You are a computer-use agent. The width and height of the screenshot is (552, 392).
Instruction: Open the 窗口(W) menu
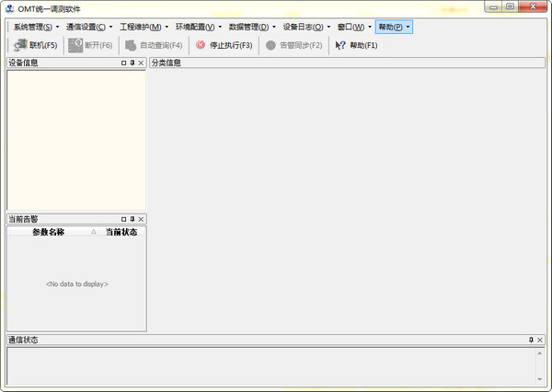point(351,27)
